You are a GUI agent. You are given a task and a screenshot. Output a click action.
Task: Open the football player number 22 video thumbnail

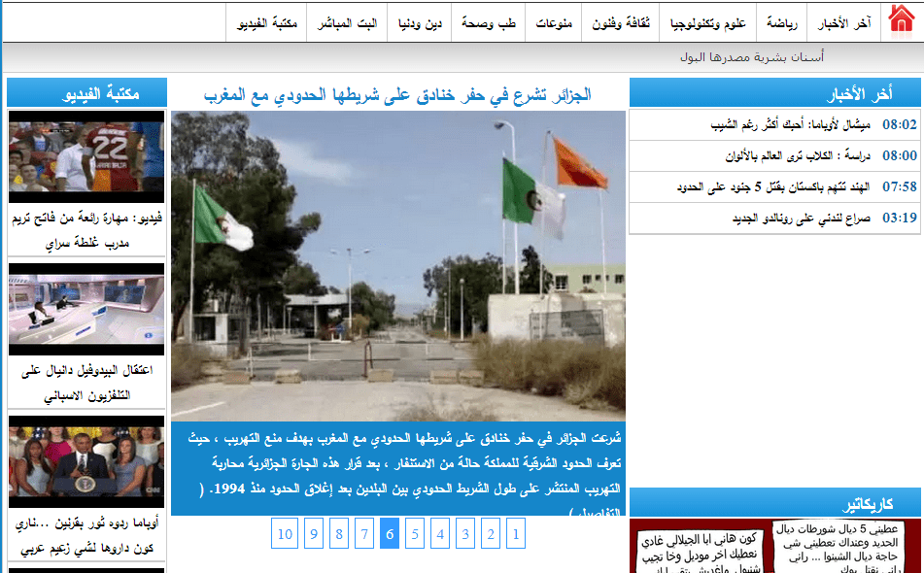(86, 156)
